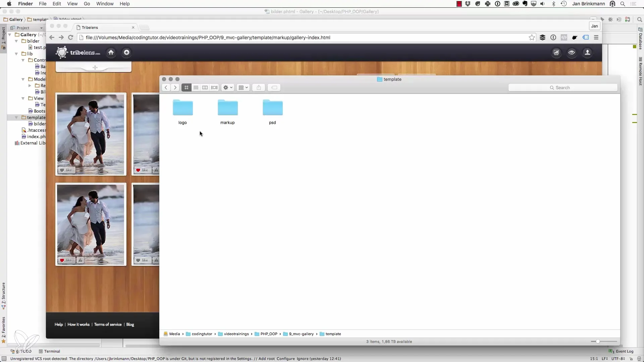The width and height of the screenshot is (644, 362).
Task: Switch Finder to Cover Flow view
Action: [x=214, y=87]
